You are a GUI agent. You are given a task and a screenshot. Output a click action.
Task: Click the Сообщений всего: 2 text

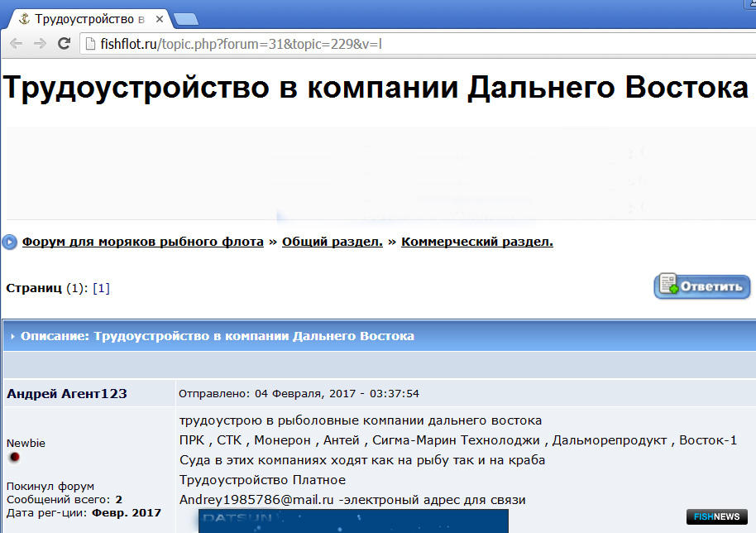[x=65, y=500]
